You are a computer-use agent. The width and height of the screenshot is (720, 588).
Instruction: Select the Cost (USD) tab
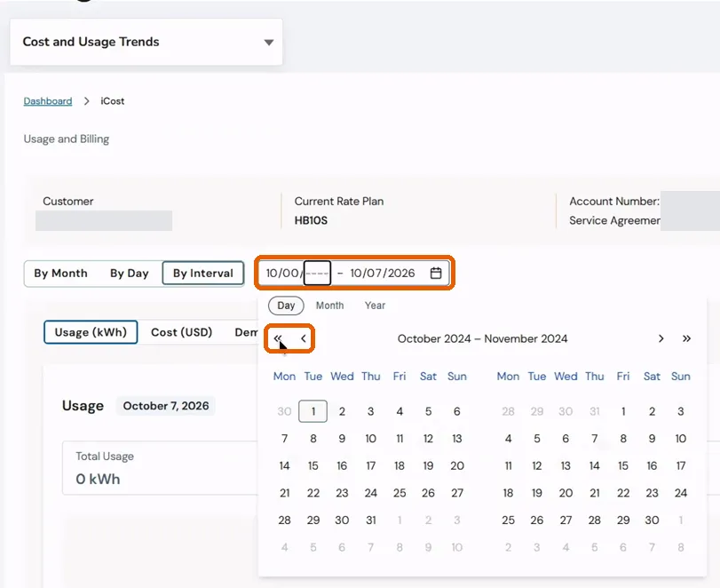point(181,332)
